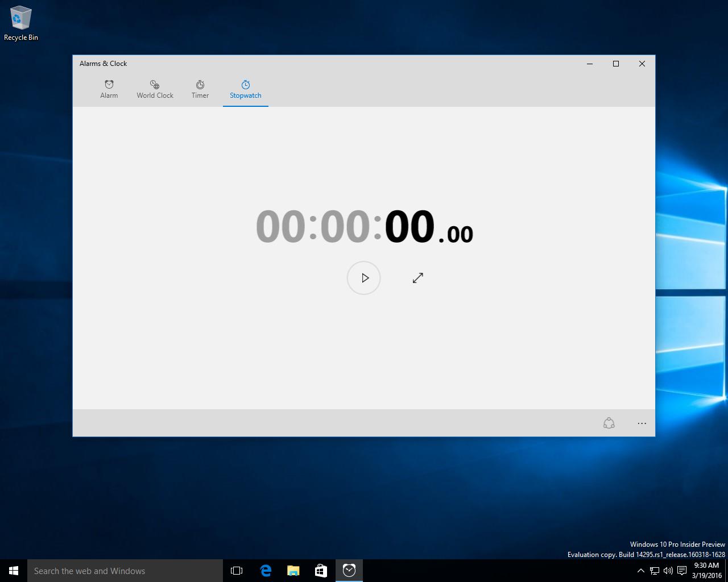Viewport: 728px width, 582px height.
Task: Open the Windows Start menu
Action: tap(14, 571)
